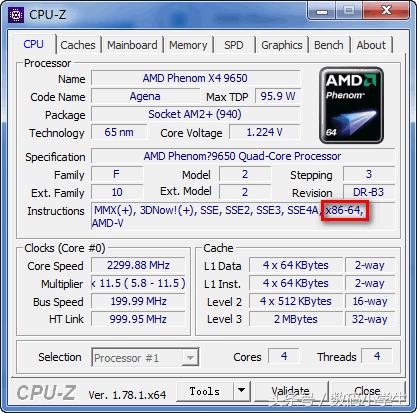Image resolution: width=417 pixels, height=413 pixels.
Task: Open the Tools dropdown arrow
Action: click(x=242, y=391)
